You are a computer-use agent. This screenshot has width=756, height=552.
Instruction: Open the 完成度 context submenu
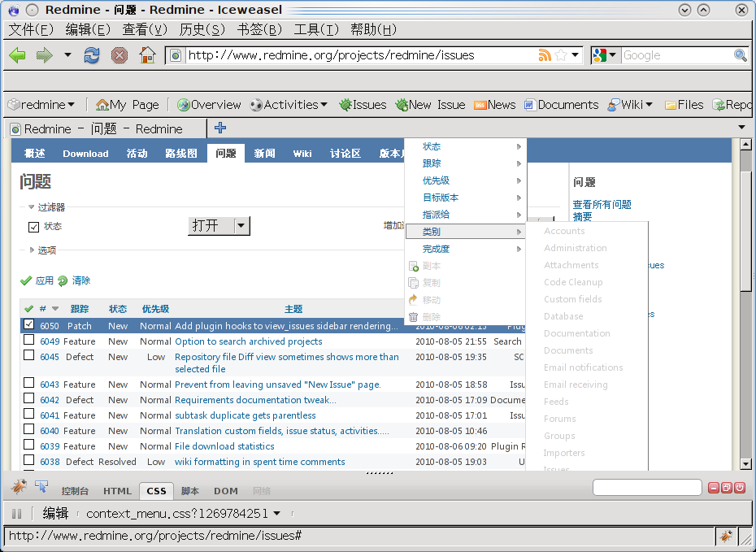(466, 249)
